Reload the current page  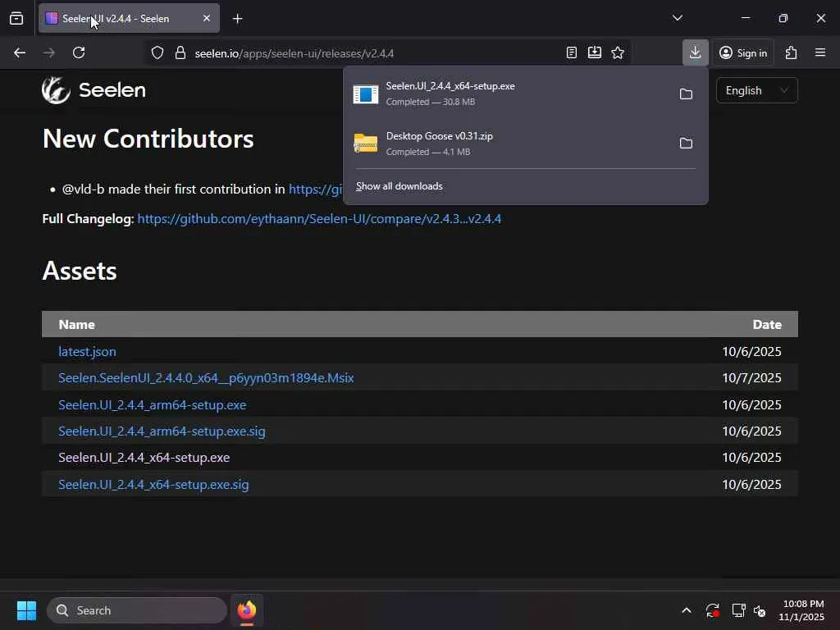point(79,52)
